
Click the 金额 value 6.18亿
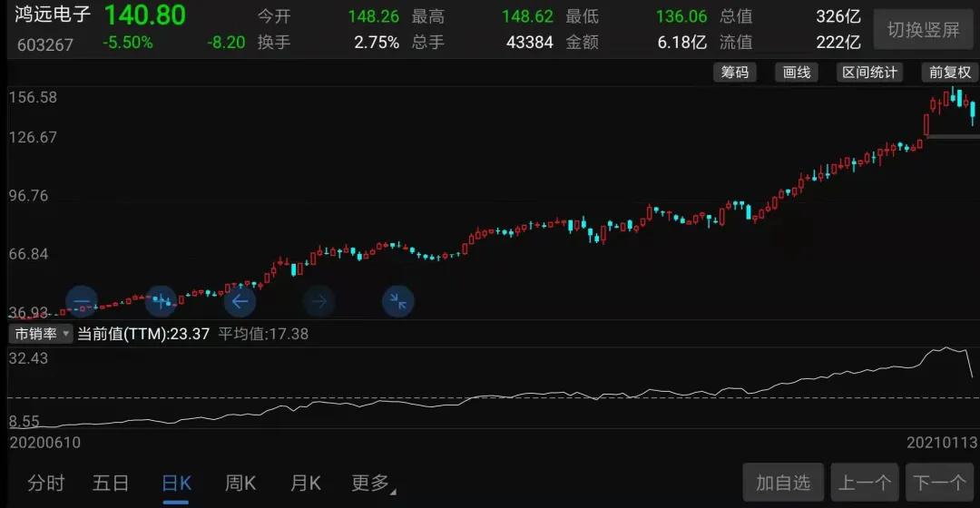tap(681, 43)
